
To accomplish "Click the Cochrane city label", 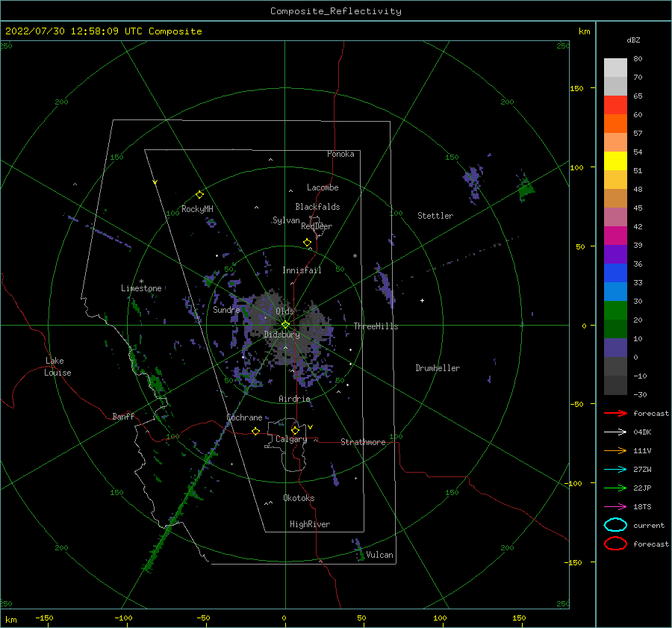I will pyautogui.click(x=244, y=417).
